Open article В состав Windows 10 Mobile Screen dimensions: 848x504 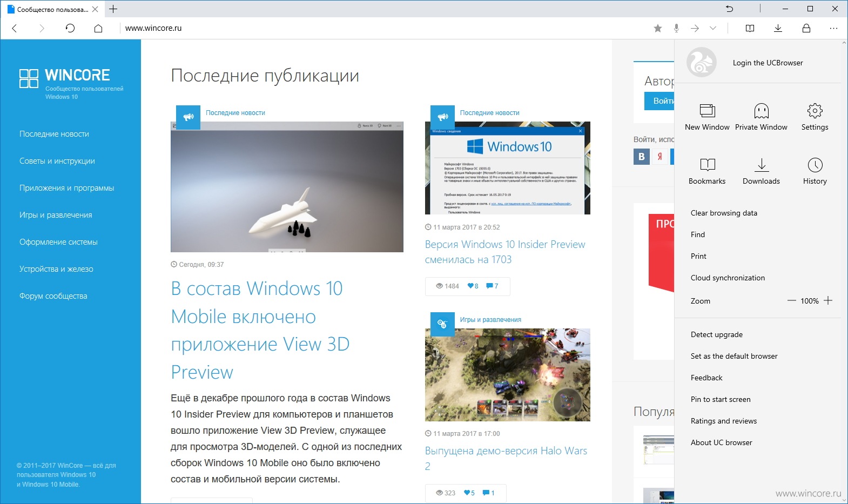click(x=260, y=330)
